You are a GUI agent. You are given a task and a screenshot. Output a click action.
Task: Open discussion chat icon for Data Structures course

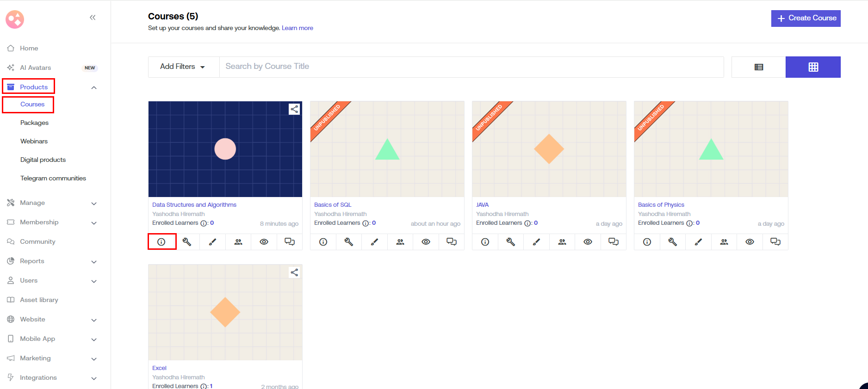click(x=290, y=242)
